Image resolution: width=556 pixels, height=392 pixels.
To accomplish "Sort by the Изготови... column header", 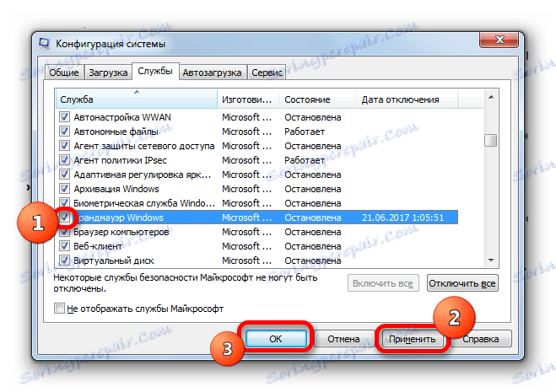I will (x=248, y=99).
